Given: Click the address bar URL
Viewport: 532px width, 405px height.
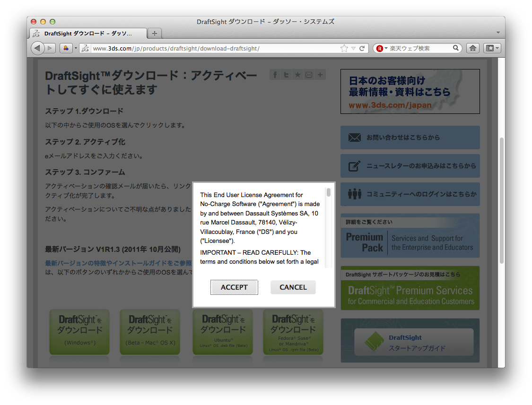Looking at the screenshot, I should click(x=176, y=48).
